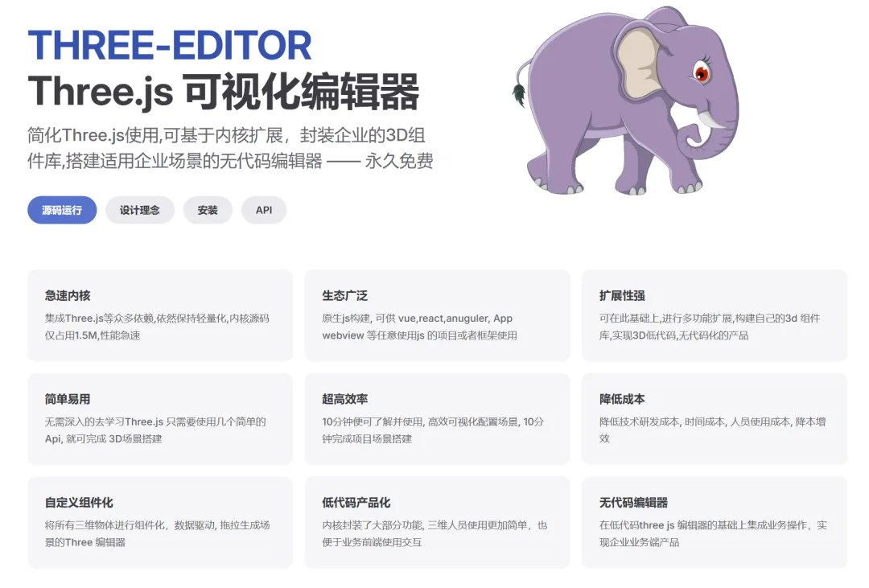869x588 pixels.
Task: Open the 设计理念 page
Action: (x=140, y=210)
